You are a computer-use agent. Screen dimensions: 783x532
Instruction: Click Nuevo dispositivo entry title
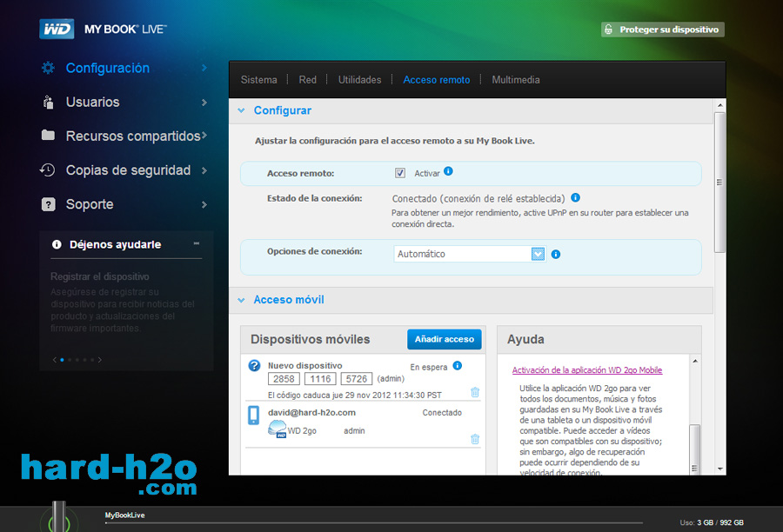tap(304, 365)
